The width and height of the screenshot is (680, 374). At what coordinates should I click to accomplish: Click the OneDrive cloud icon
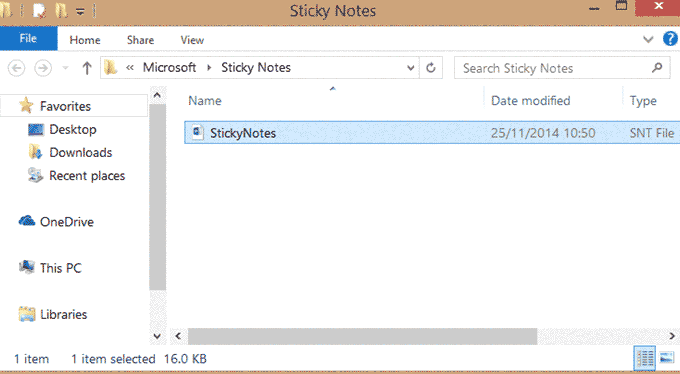click(26, 221)
